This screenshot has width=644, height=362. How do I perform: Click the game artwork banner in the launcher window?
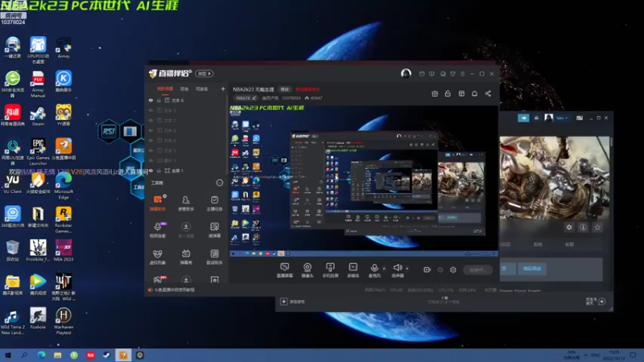(x=555, y=177)
